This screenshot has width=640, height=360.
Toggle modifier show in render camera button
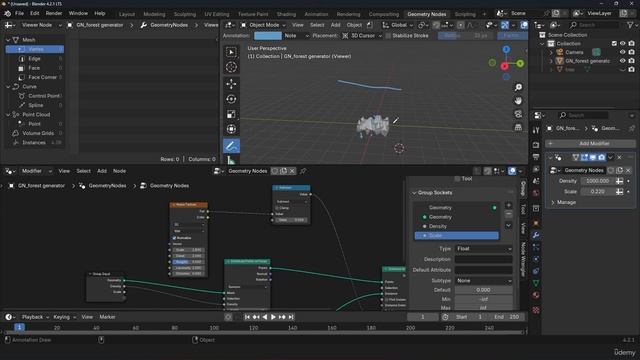click(601, 157)
